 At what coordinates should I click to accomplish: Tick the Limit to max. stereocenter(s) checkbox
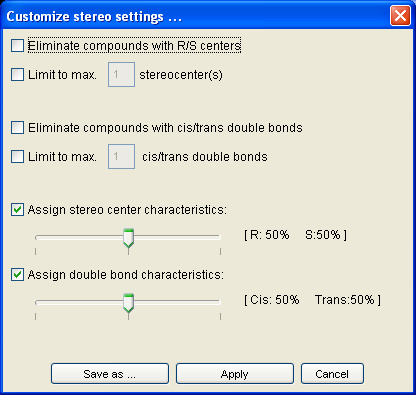17,75
